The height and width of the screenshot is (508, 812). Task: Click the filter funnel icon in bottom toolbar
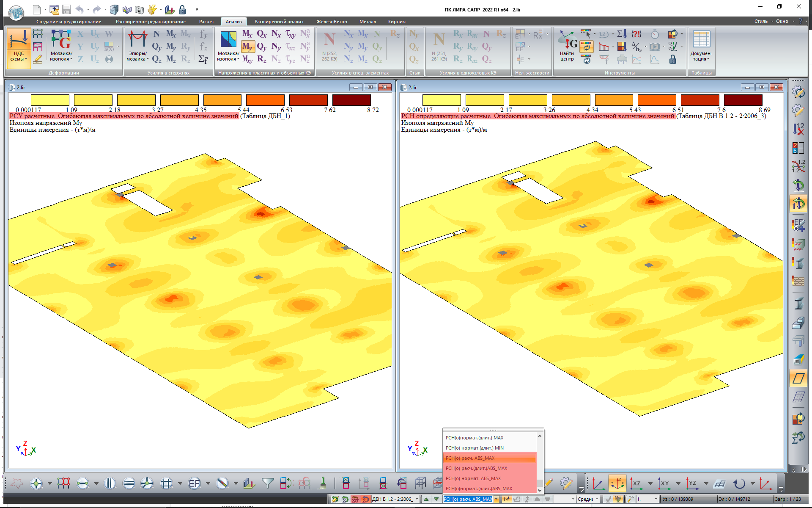[x=268, y=483]
